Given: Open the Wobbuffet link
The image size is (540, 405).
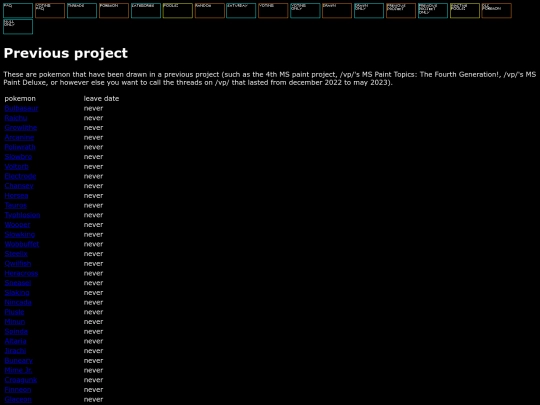Looking at the screenshot, I should click(x=22, y=244).
